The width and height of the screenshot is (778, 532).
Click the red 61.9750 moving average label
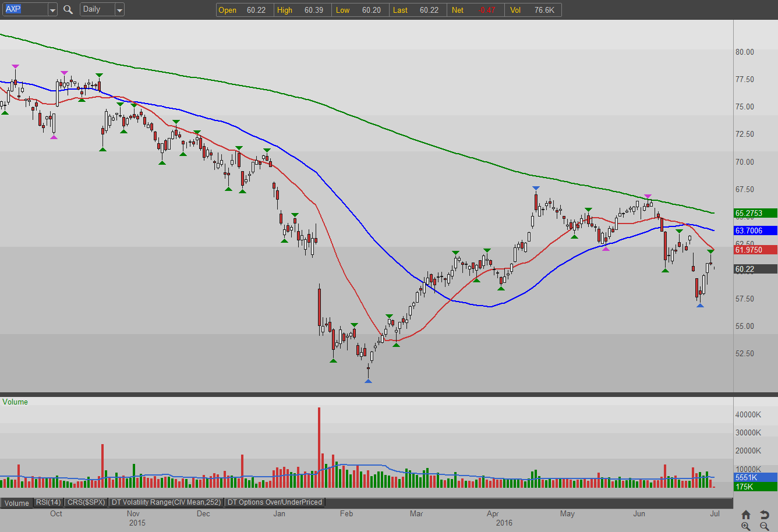click(755, 250)
